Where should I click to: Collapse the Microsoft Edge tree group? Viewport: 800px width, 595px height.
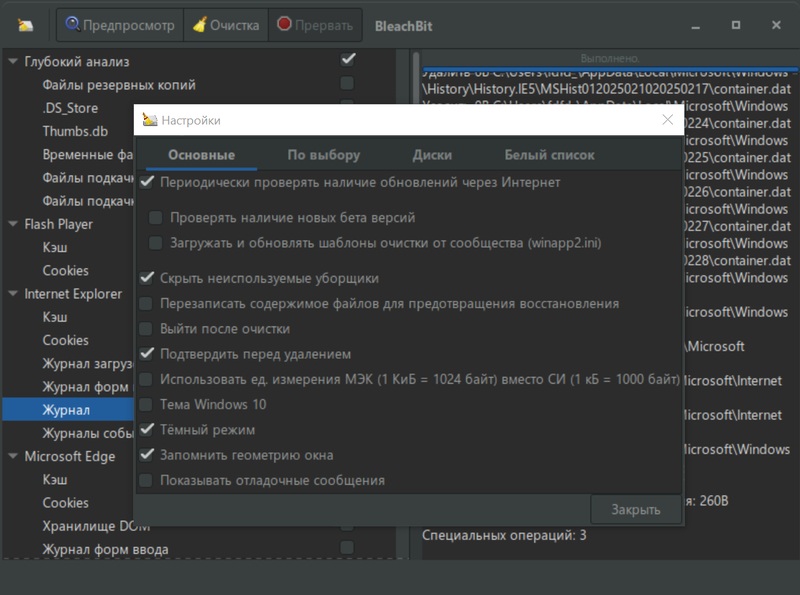13,457
